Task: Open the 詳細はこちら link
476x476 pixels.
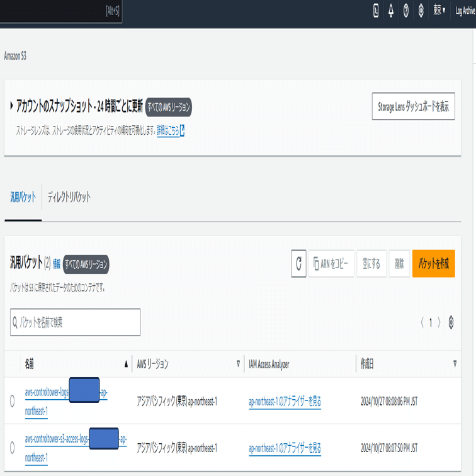Action: tap(167, 130)
